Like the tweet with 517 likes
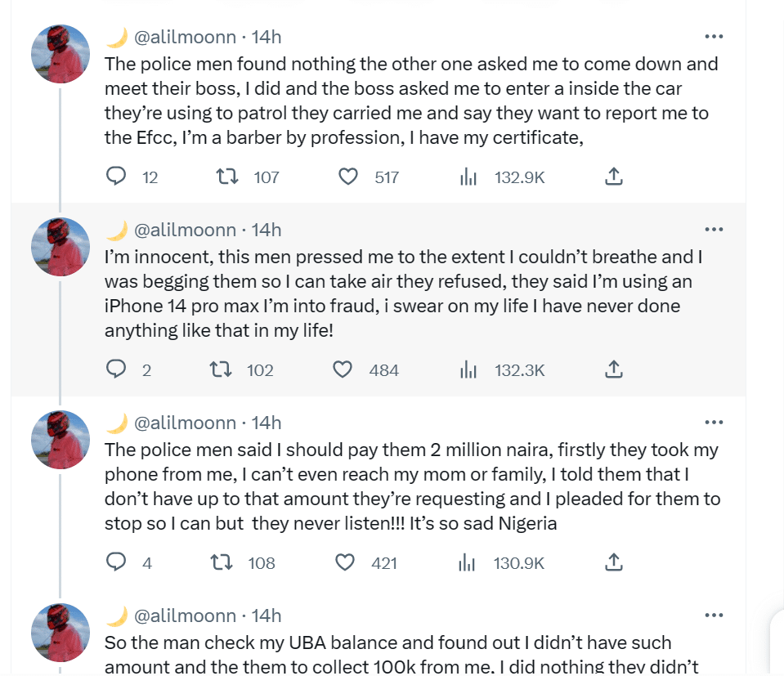This screenshot has height=676, width=784. point(348,177)
